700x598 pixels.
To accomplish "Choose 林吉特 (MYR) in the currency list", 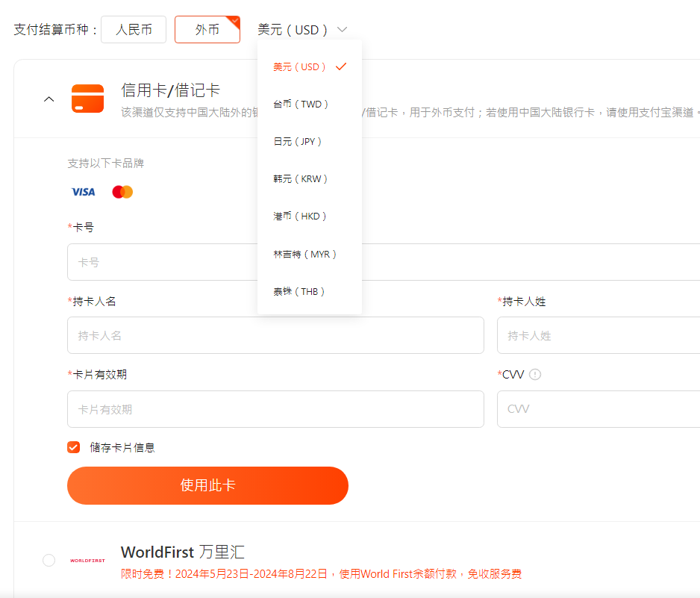I will click(x=310, y=254).
